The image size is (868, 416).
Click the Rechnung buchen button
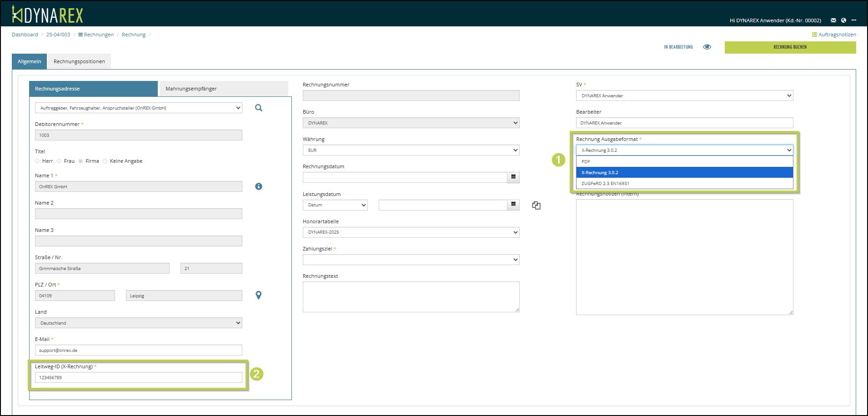[790, 47]
